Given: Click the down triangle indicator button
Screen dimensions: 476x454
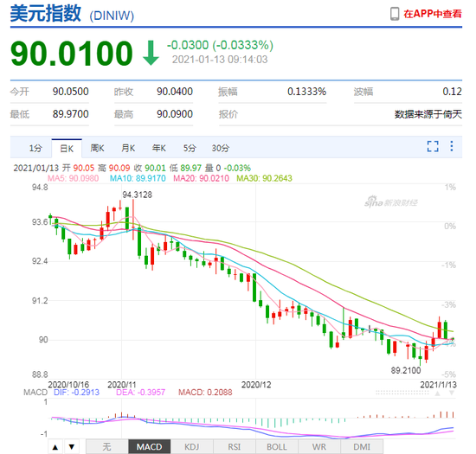Looking at the screenshot, I should click(72, 446).
